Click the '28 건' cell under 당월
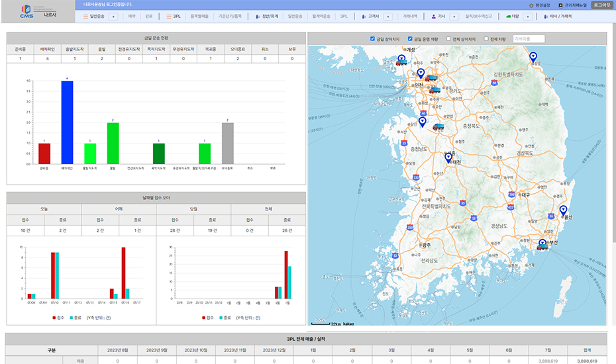The width and height of the screenshot is (616, 364). click(x=175, y=231)
